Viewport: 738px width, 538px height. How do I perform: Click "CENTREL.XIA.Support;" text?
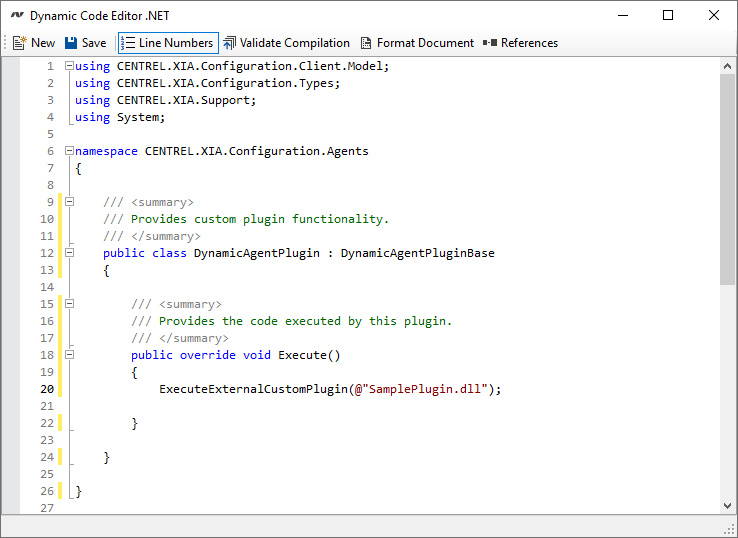click(x=186, y=100)
